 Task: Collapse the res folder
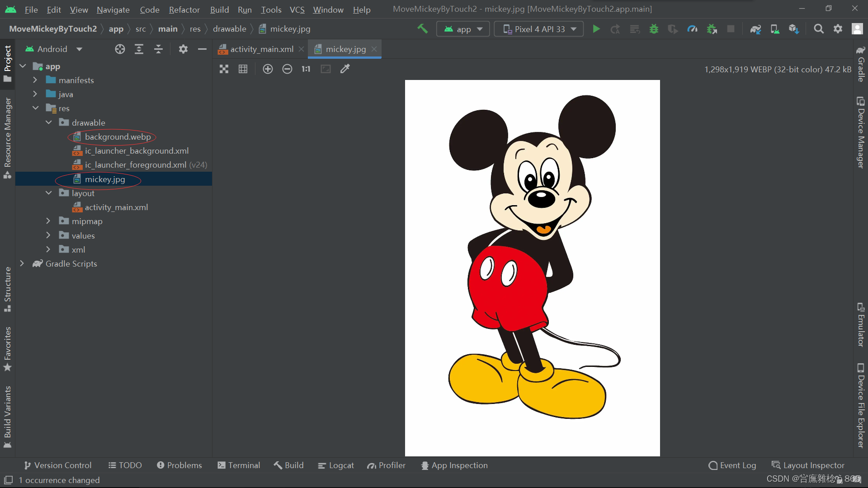pyautogui.click(x=35, y=108)
